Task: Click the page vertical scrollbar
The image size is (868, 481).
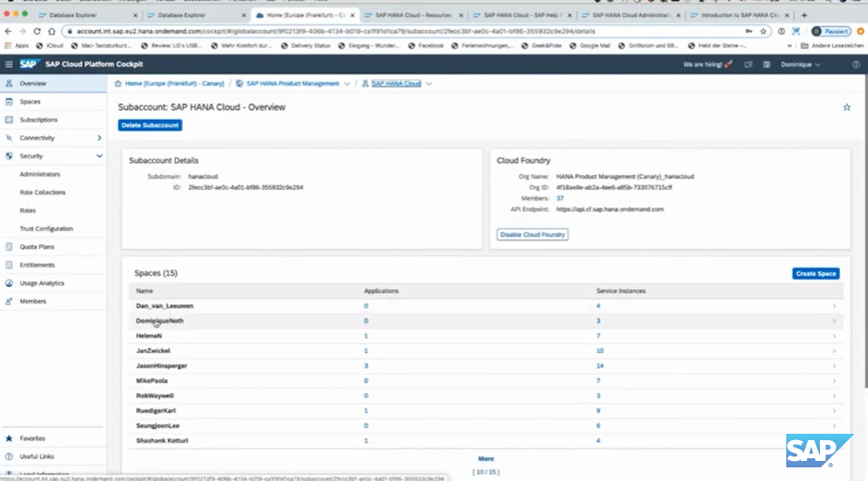Action: (x=864, y=232)
